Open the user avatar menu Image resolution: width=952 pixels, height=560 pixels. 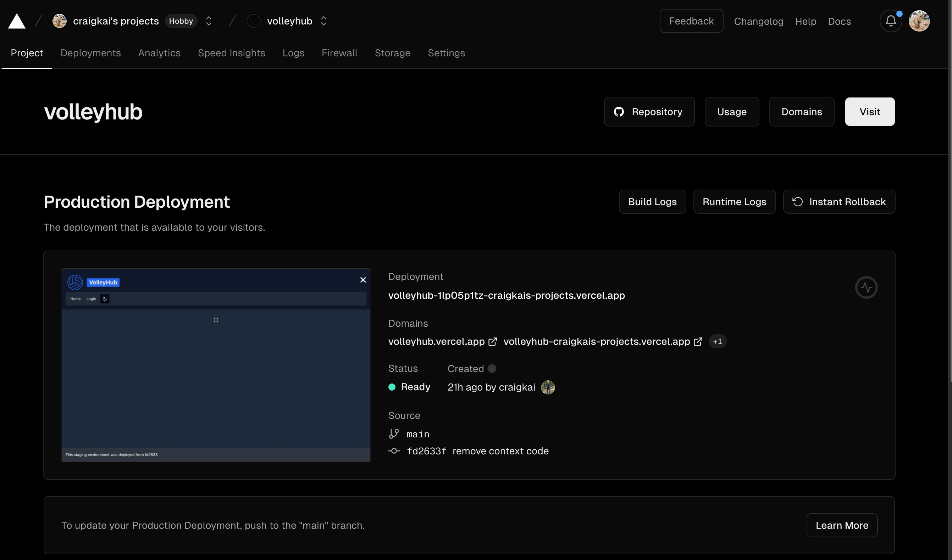tap(919, 21)
